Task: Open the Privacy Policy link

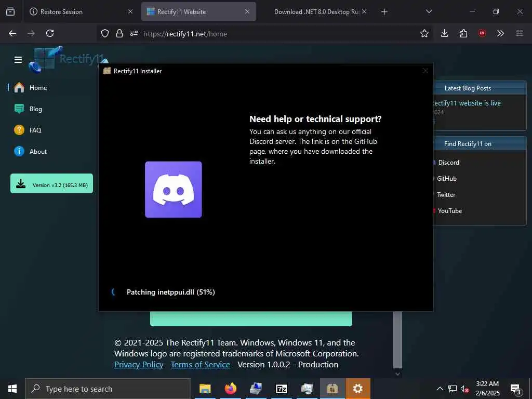Action: click(x=139, y=364)
